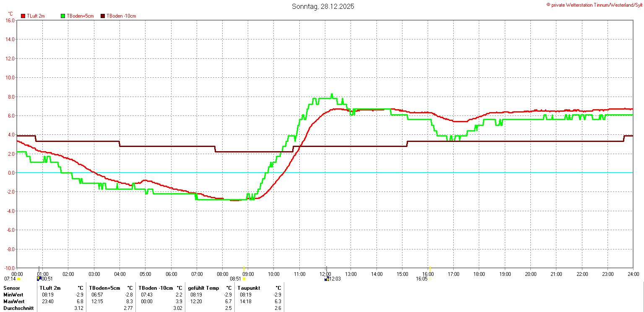Select the yellow sun icon at 08:51

click(244, 279)
